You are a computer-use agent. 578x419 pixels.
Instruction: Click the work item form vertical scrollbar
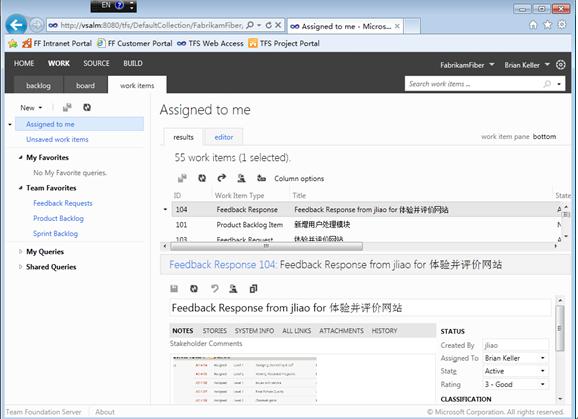(x=560, y=328)
